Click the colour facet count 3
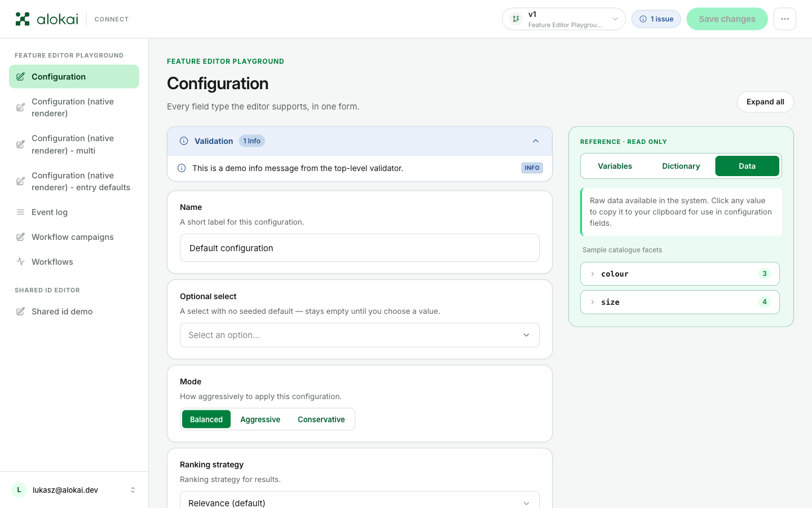The height and width of the screenshot is (508, 812). click(x=765, y=274)
